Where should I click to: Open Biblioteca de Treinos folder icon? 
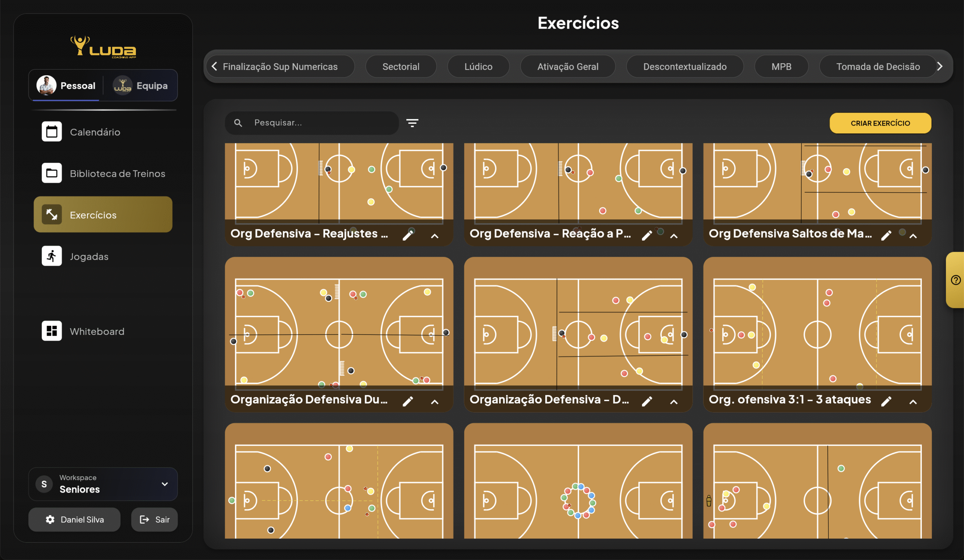[x=52, y=173]
